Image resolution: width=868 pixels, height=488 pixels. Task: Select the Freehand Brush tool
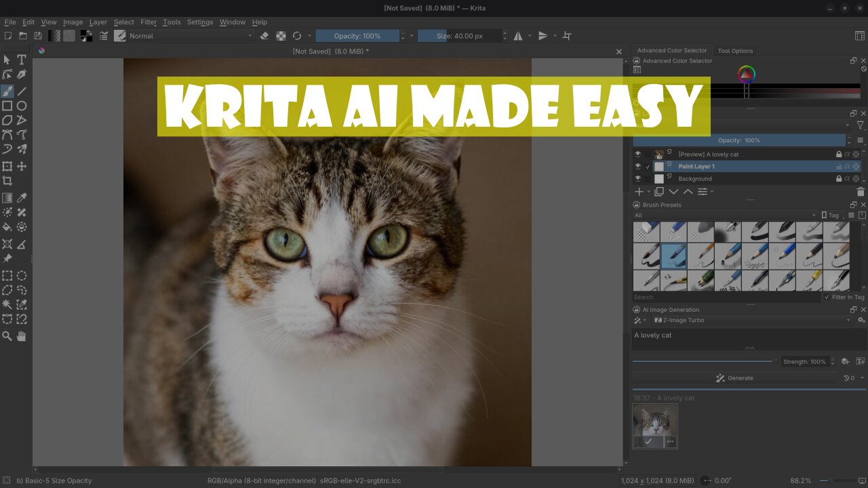[7, 91]
